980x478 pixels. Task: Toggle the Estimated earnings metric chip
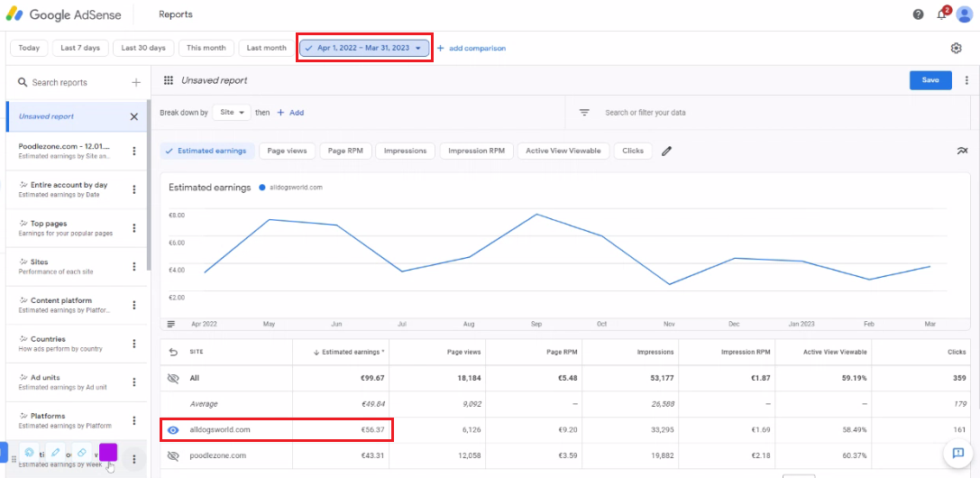click(207, 151)
